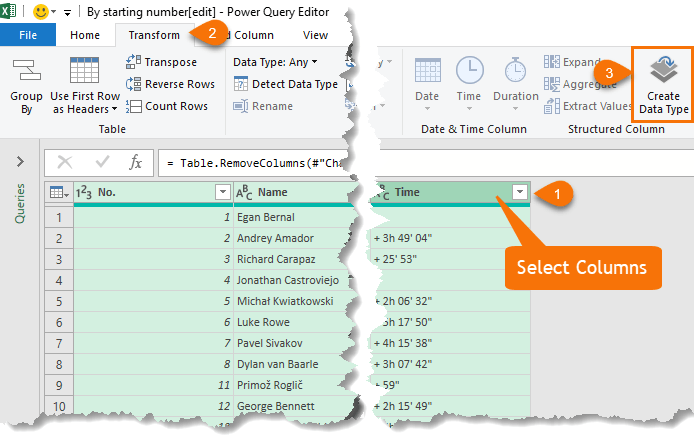Click Detect Data Type
This screenshot has height=435, width=694.
286,84
